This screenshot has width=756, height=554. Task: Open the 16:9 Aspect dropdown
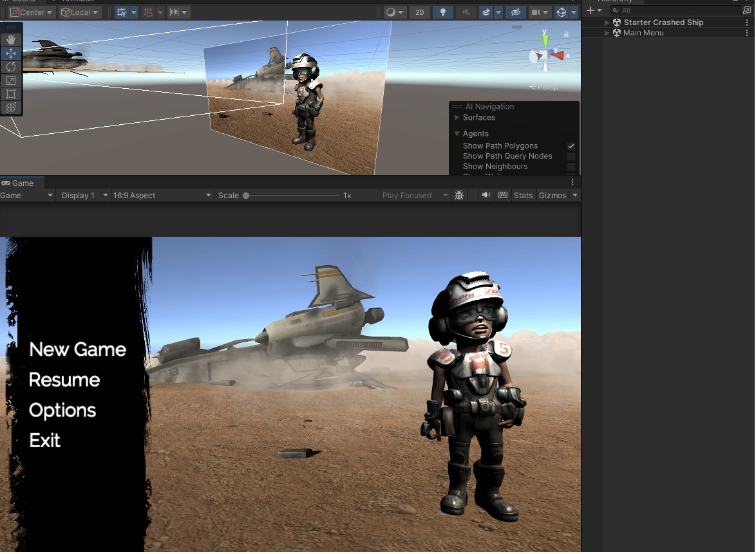pos(161,195)
